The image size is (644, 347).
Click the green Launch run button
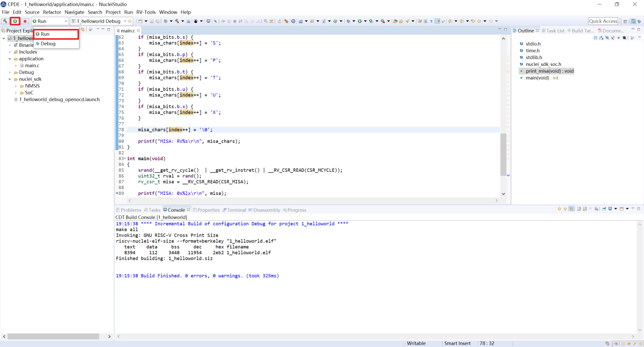pos(15,21)
